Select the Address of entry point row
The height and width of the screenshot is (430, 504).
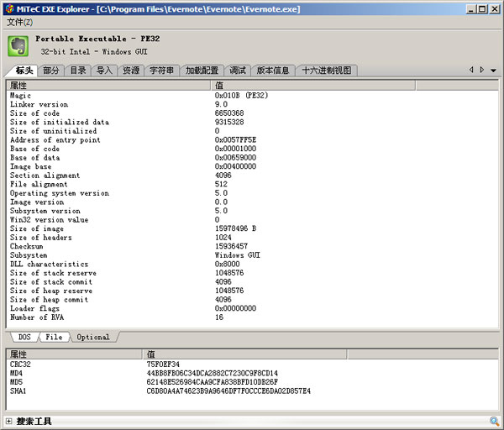point(252,139)
